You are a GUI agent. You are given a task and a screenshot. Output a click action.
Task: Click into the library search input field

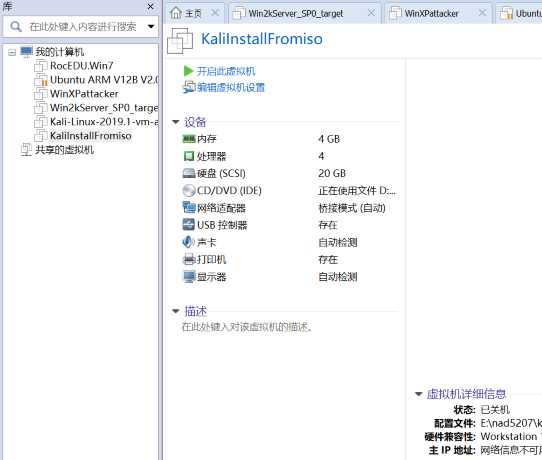tap(83, 26)
